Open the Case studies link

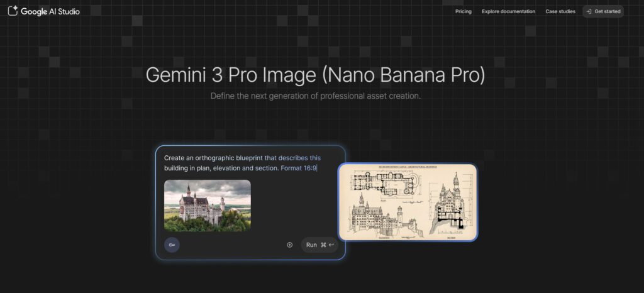click(560, 11)
